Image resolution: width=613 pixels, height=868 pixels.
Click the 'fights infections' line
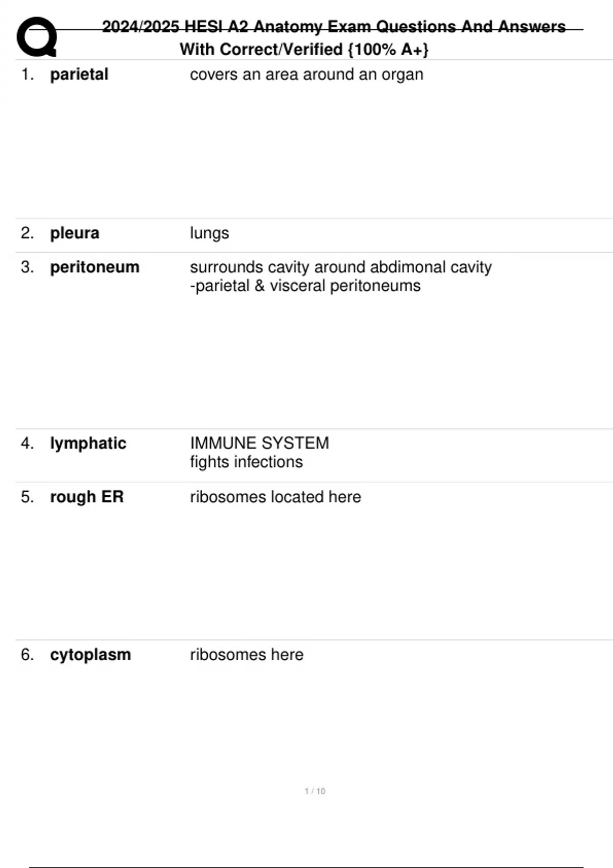pyautogui.click(x=246, y=462)
